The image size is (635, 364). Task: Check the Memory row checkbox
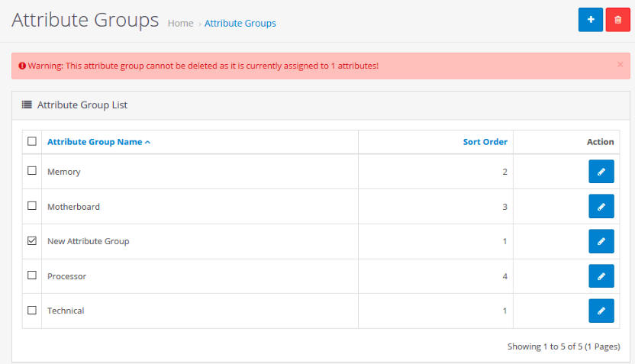32,170
